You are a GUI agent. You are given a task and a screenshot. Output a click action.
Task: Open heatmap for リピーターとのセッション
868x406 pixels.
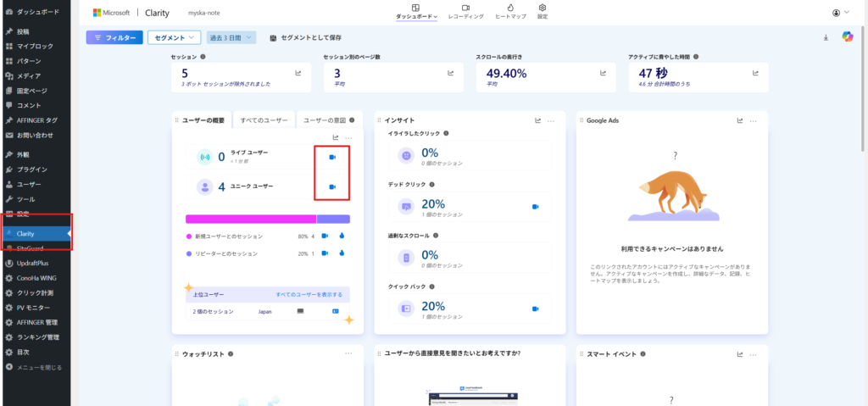coord(342,253)
